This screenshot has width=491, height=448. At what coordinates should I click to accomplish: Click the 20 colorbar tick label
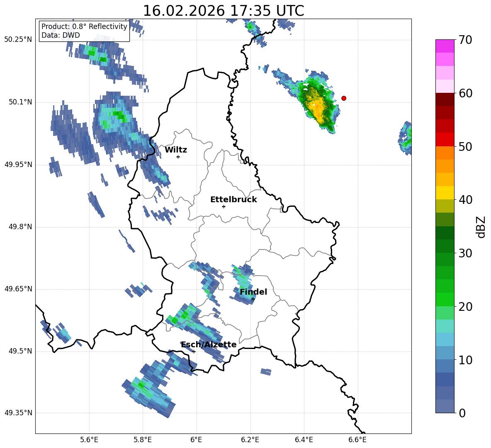(x=465, y=307)
